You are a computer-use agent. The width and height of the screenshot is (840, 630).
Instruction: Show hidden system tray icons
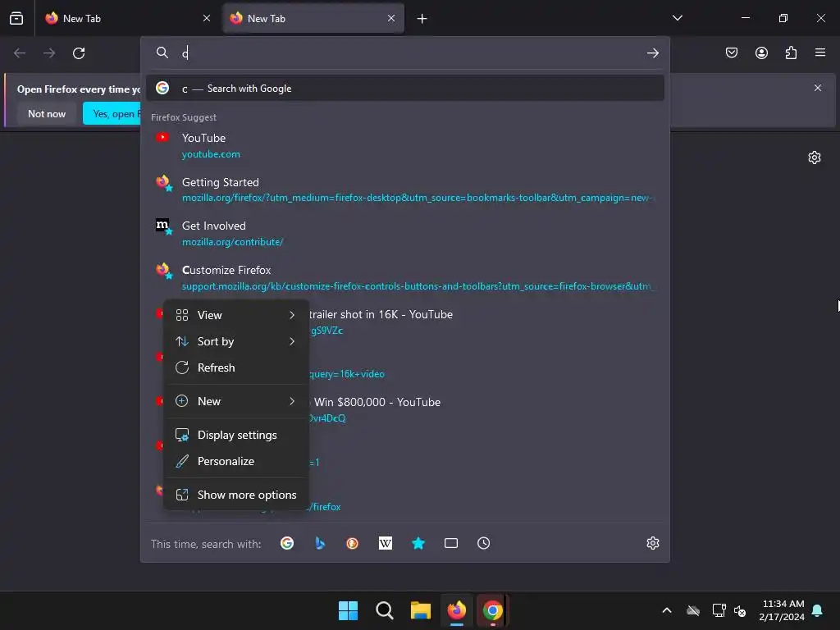(666, 610)
